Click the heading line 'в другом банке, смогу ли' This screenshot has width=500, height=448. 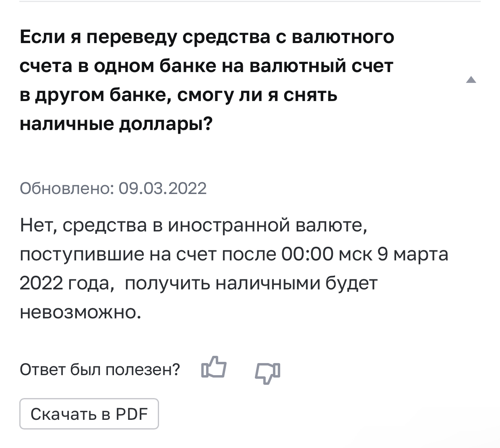point(179,95)
